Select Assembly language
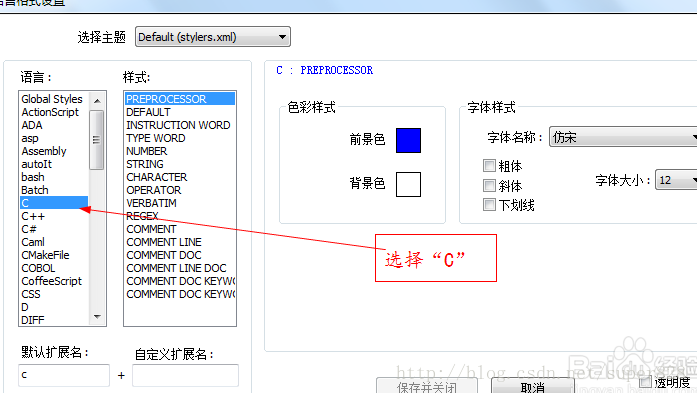 click(x=44, y=151)
